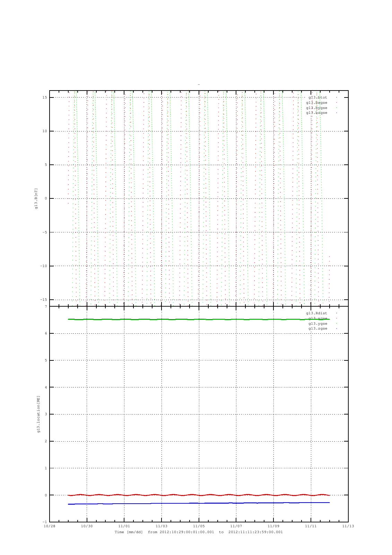Click the green Rdist line near 6.5
Image resolution: width=392 pixels, height=555 pixels.
pyautogui.click(x=199, y=319)
